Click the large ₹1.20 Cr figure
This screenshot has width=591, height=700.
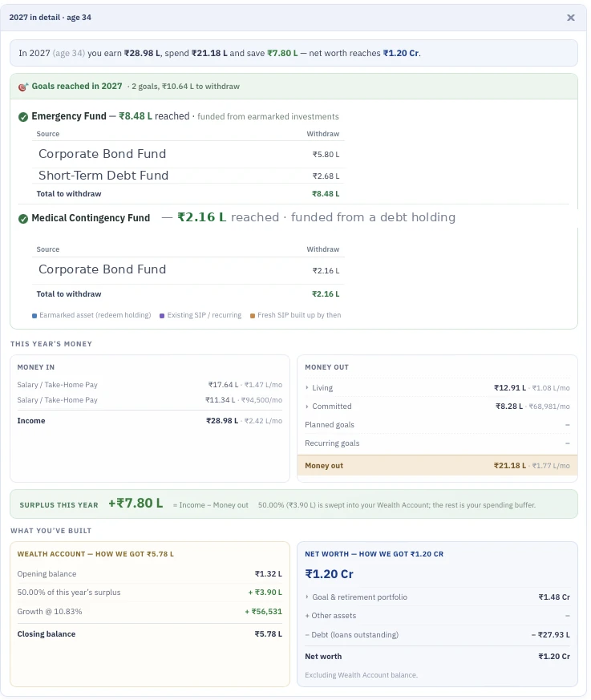pyautogui.click(x=329, y=574)
